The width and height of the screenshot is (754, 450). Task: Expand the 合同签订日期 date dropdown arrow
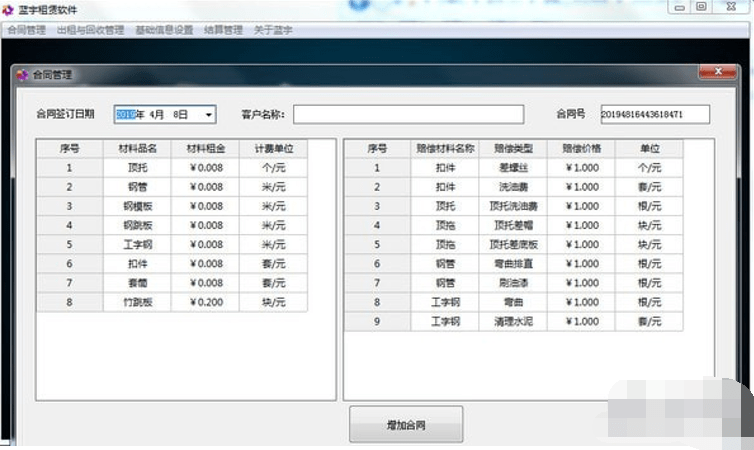tap(209, 115)
